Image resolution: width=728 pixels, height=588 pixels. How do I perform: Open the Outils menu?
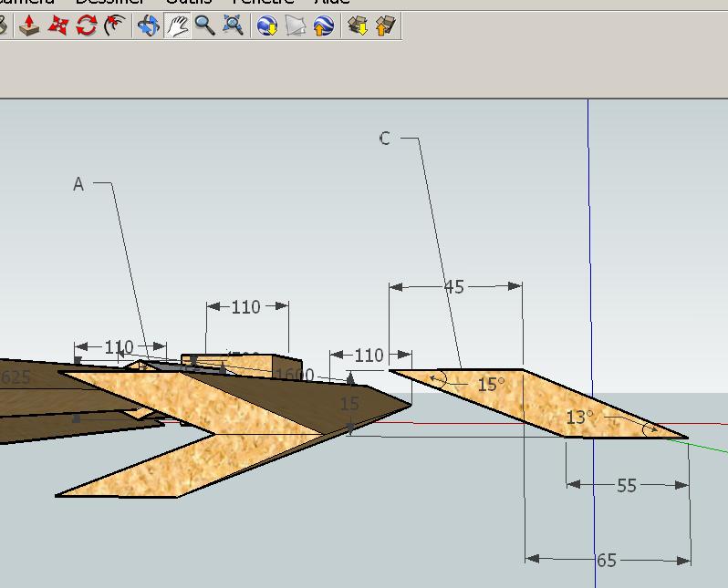pos(189,2)
